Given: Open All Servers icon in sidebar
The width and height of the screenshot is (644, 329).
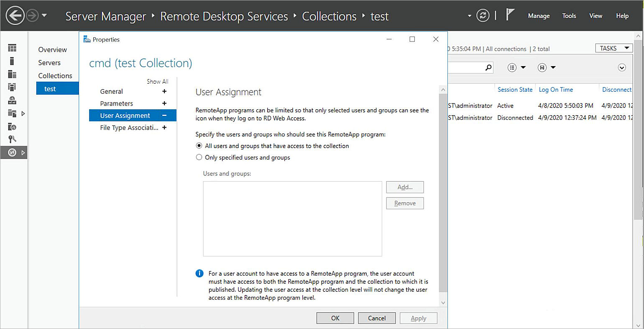Looking at the screenshot, I should coord(12,75).
